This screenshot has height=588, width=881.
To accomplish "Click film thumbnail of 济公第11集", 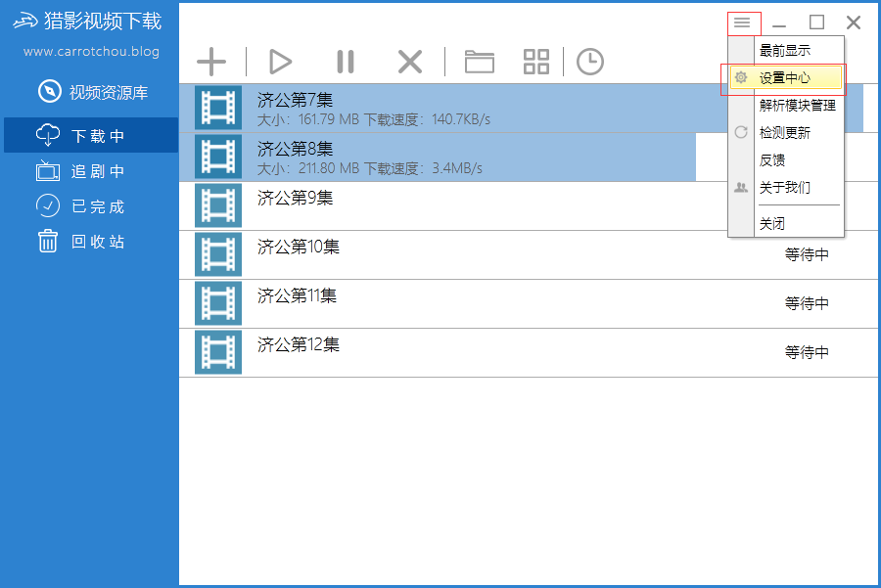I will 218,303.
